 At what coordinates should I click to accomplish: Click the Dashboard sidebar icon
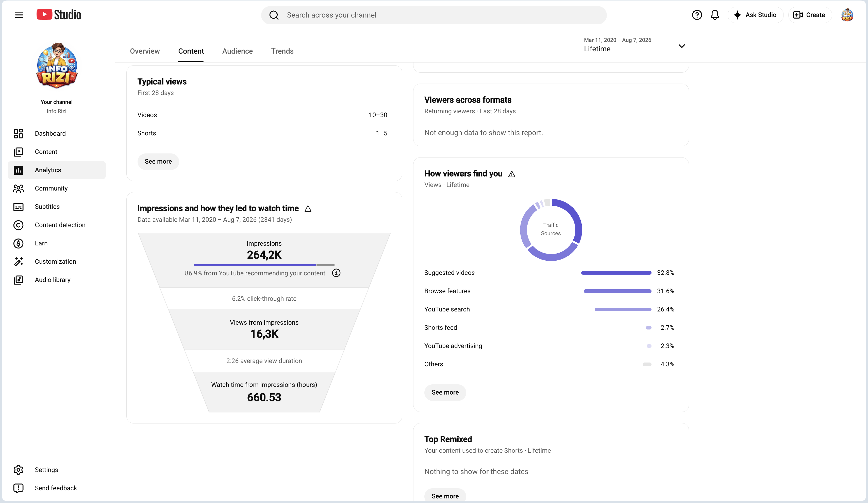click(18, 133)
